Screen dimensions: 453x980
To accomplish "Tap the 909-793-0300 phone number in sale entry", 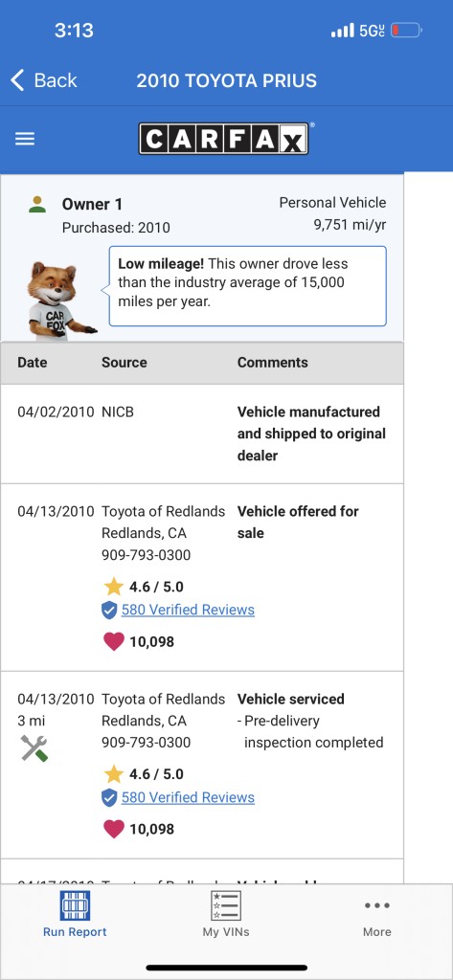I will [146, 555].
